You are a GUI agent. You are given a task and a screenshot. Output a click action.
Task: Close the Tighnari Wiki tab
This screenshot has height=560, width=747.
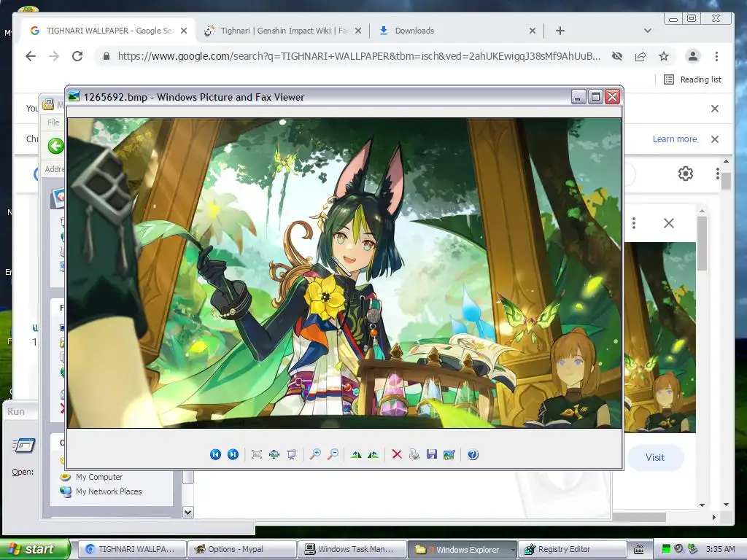[x=358, y=31]
